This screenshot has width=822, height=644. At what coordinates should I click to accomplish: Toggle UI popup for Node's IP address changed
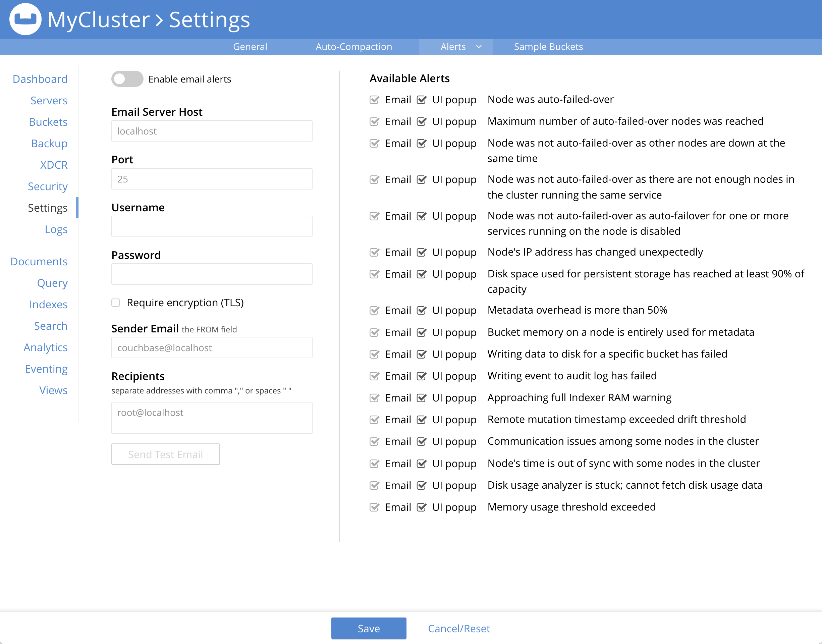coord(422,253)
